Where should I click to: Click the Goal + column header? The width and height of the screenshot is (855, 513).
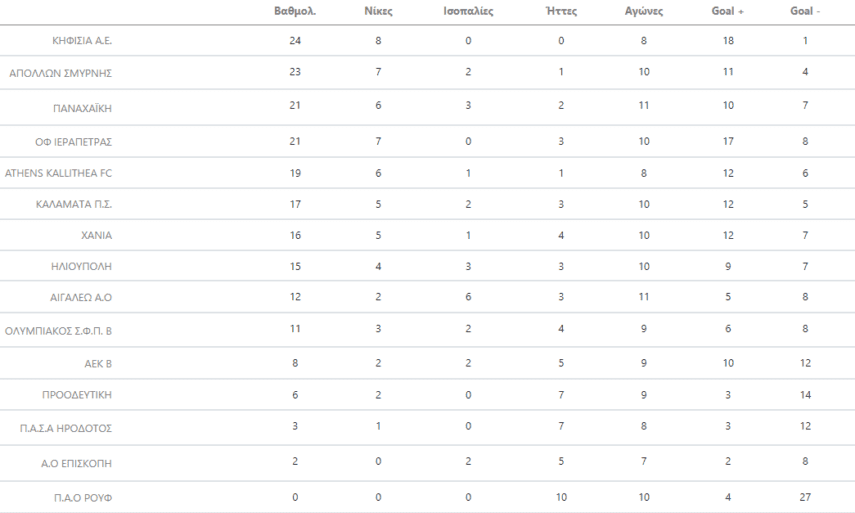pos(727,15)
